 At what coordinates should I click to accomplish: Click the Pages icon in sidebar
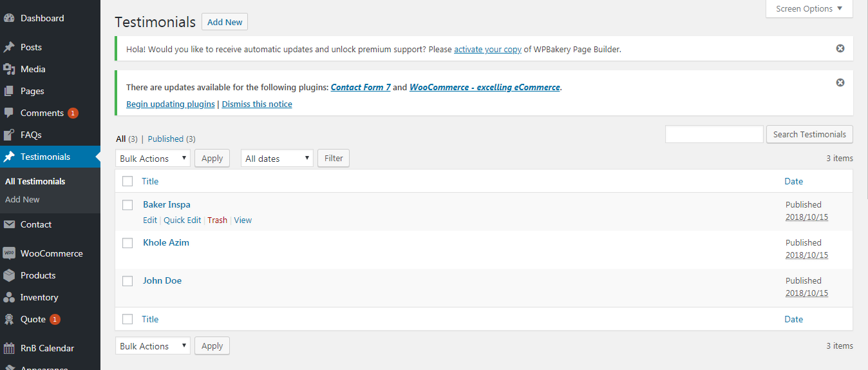(x=9, y=91)
